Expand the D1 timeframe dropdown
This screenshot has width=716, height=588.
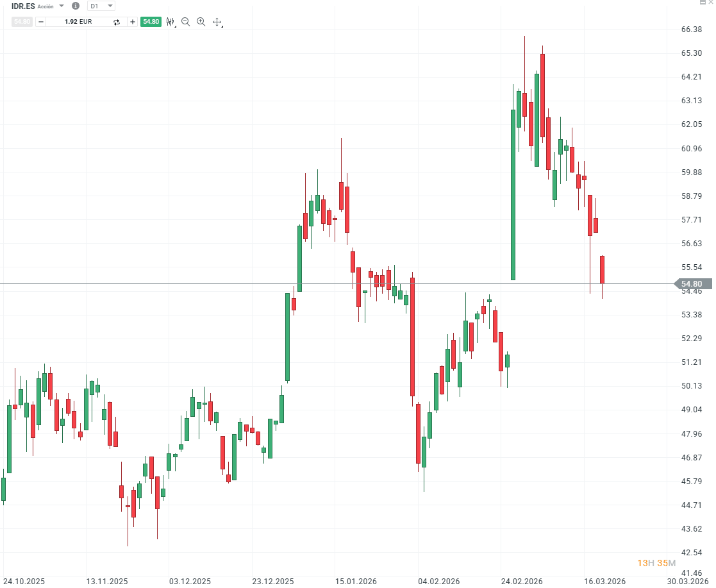pos(101,6)
